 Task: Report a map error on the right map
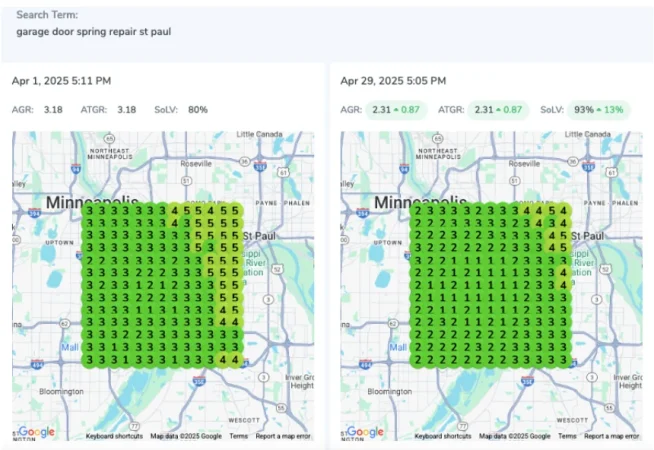pyautogui.click(x=612, y=436)
